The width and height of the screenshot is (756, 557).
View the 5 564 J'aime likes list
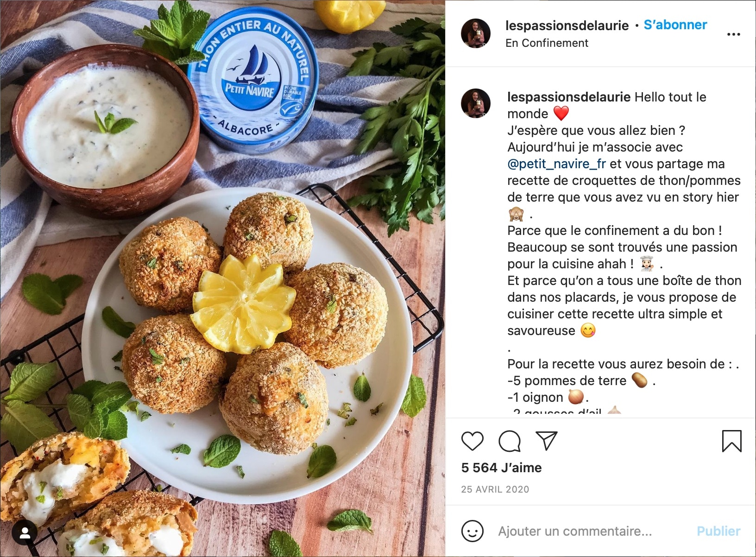click(501, 468)
